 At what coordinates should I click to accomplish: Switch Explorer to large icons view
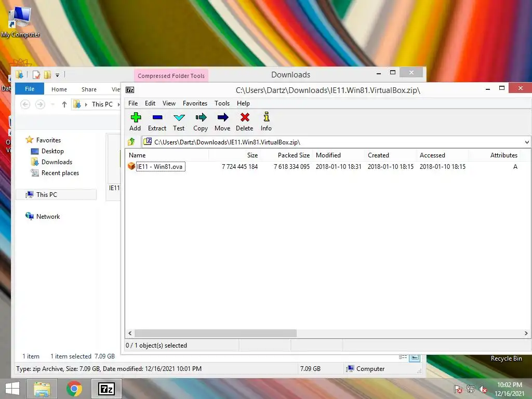click(x=415, y=357)
